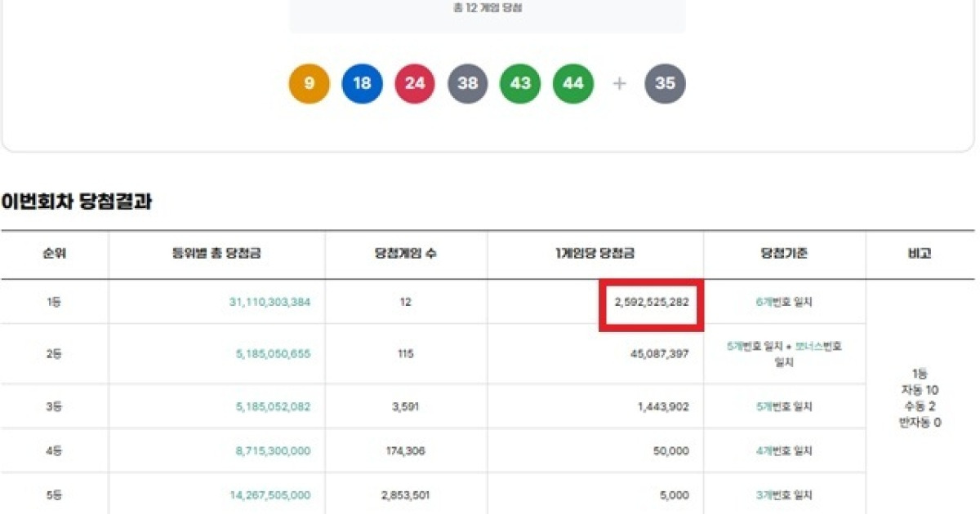Click the green number 43 ball
980x514 pixels.
click(x=520, y=83)
